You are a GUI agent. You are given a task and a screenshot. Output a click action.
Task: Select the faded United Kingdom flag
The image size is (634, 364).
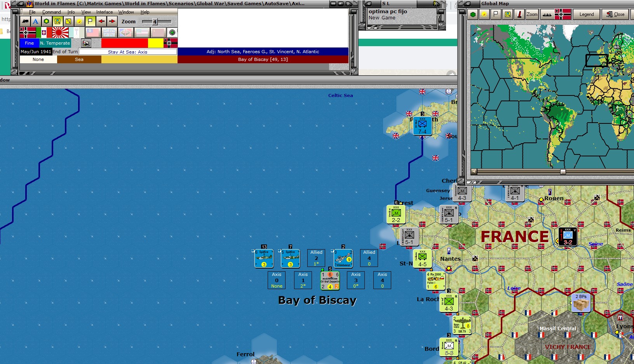click(x=109, y=33)
